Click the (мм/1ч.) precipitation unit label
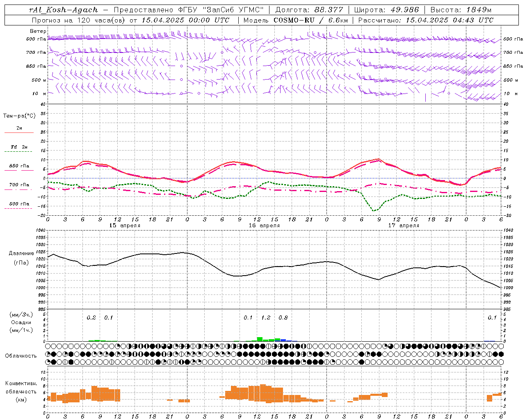Viewport: 525px width, 420px height. click(21, 330)
